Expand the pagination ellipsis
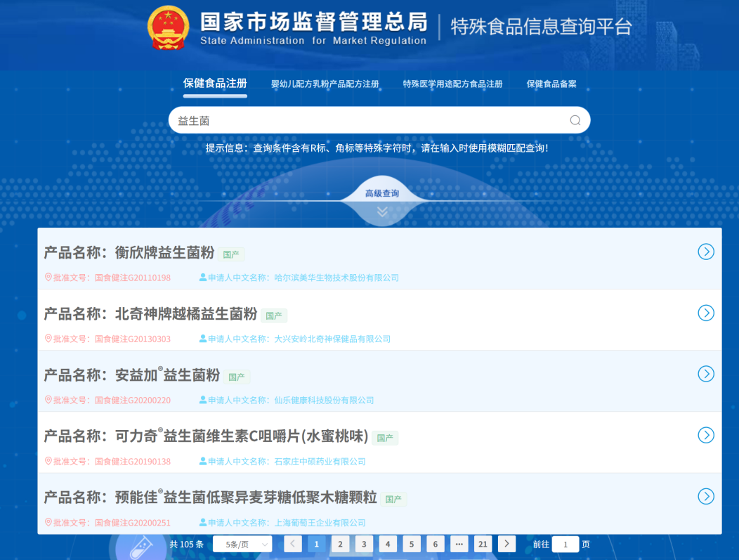The width and height of the screenshot is (739, 560). pos(459,544)
